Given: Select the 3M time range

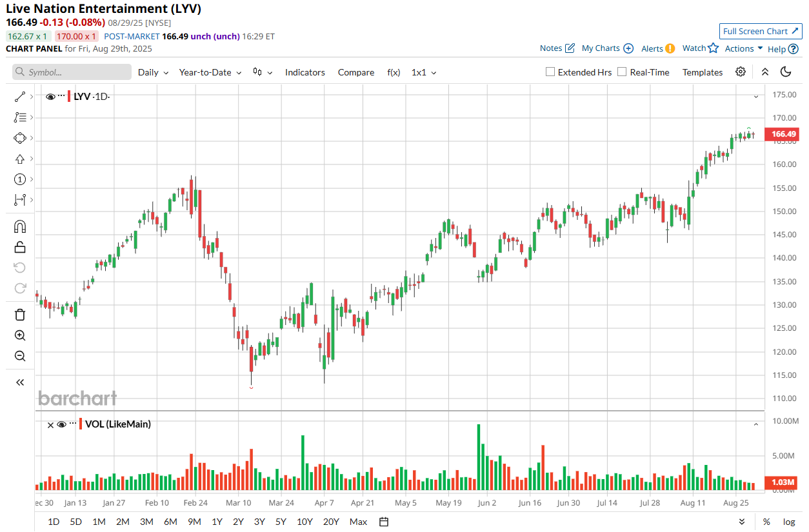Looking at the screenshot, I should pos(146,522).
